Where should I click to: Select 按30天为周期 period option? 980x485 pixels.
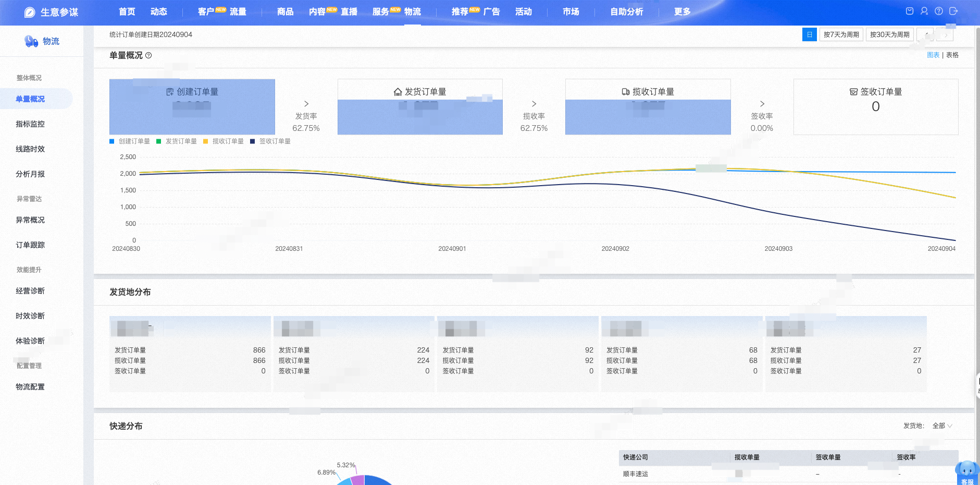point(890,34)
